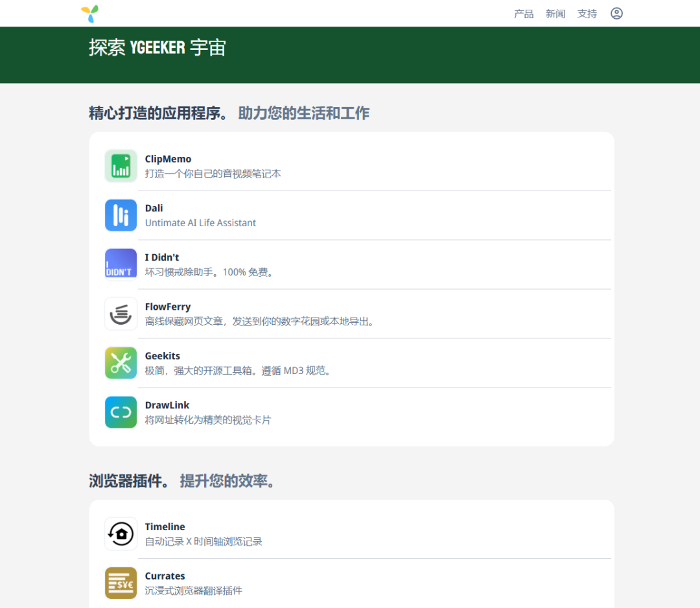
Task: Click the text 'Untimate AI Life Assistant'
Action: click(200, 223)
